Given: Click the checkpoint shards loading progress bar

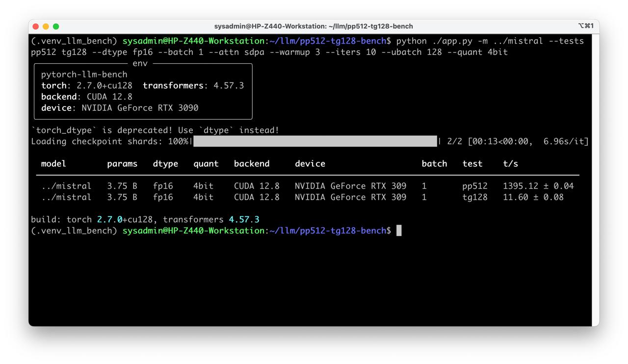Looking at the screenshot, I should 315,142.
